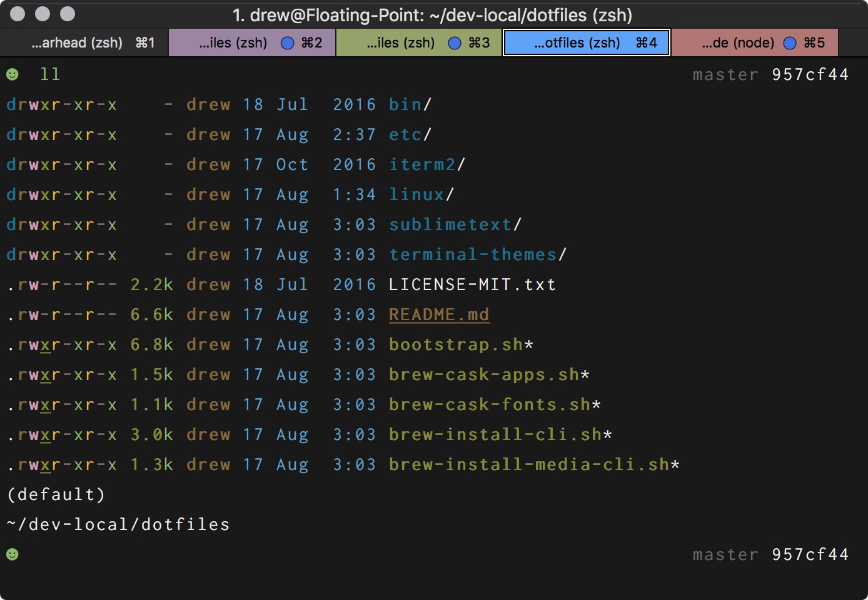868x600 pixels.
Task: Switch to the purple iles (zsh) ⌘2 tab
Action: [252, 42]
